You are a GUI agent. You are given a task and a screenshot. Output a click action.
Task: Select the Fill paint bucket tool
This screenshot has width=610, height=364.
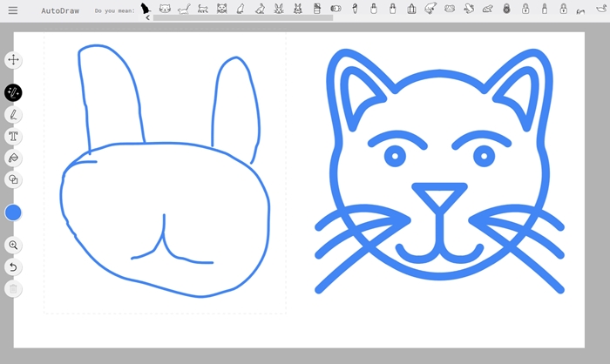tap(13, 158)
